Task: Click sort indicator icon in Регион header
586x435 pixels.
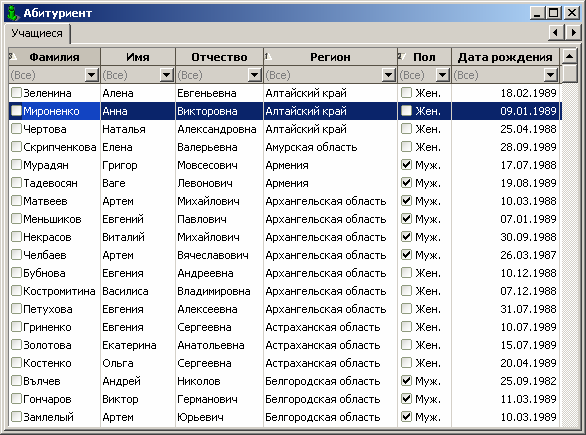Action: 268,56
